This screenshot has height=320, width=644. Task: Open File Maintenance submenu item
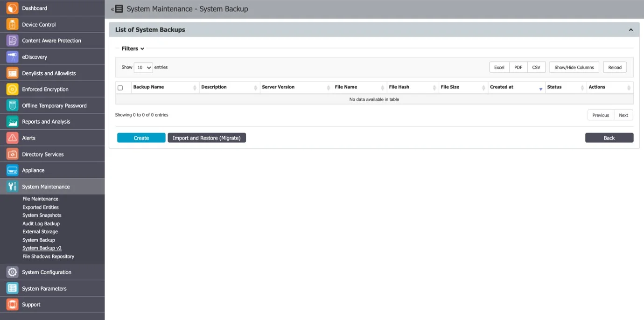[40, 199]
